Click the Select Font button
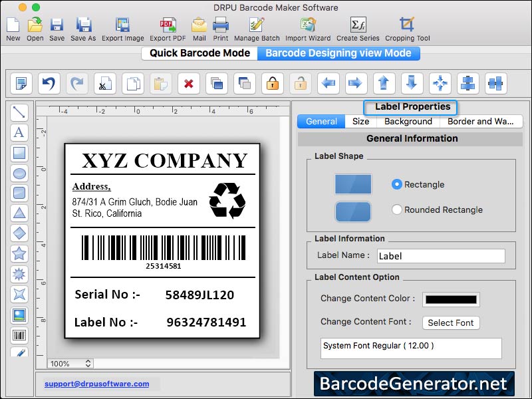Image resolution: width=532 pixels, height=399 pixels. [x=451, y=323]
